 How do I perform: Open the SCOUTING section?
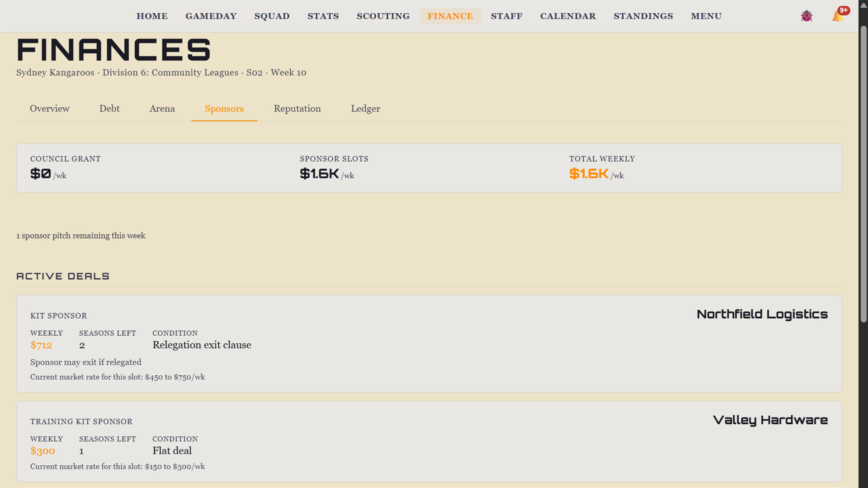(x=383, y=16)
